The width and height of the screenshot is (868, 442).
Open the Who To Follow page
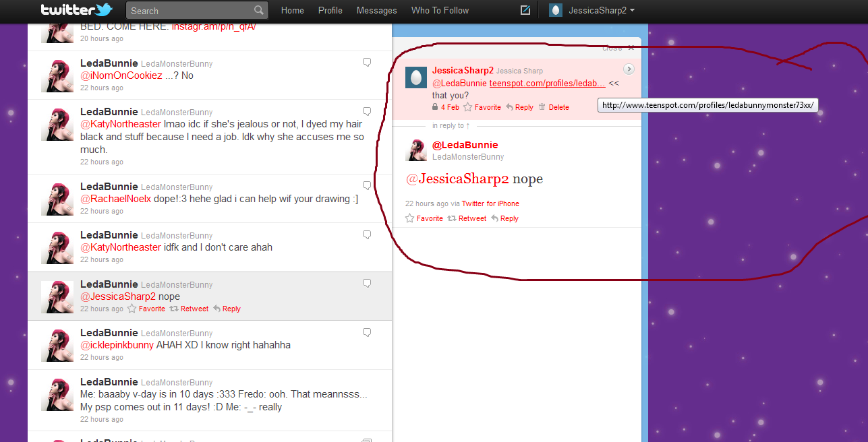tap(440, 10)
